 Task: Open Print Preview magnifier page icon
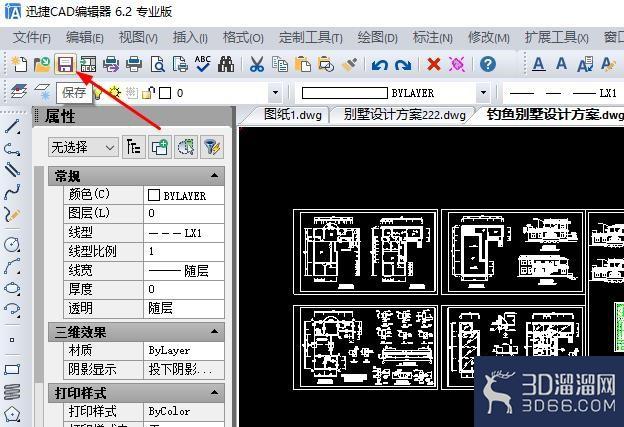coord(157,64)
